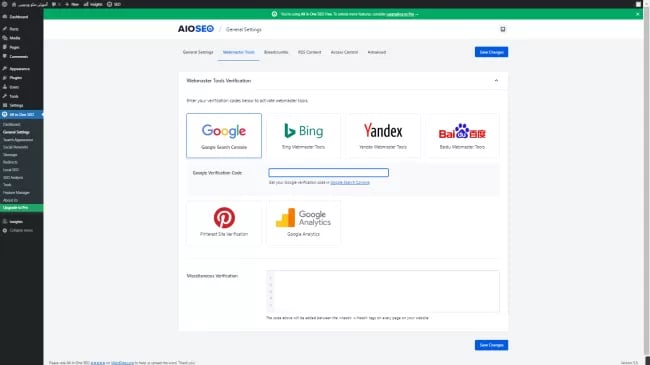This screenshot has width=650, height=365.
Task: Switch to the RSS Content tab
Action: 310,52
